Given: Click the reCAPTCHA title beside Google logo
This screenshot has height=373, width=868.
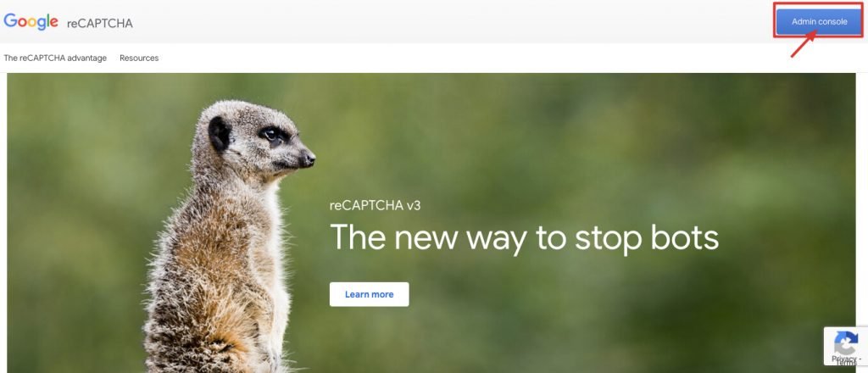Looking at the screenshot, I should pyautogui.click(x=100, y=23).
